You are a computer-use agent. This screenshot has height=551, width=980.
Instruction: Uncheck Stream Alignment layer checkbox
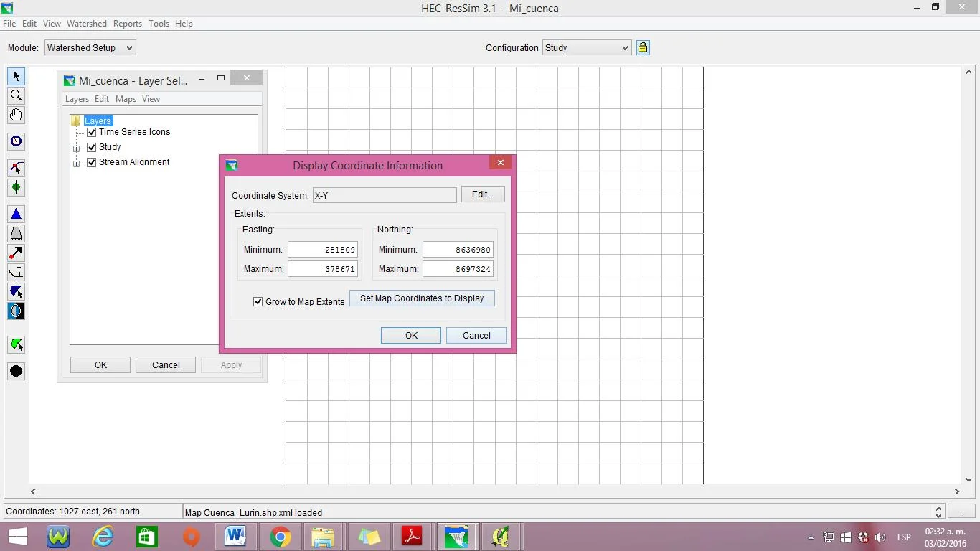(91, 162)
